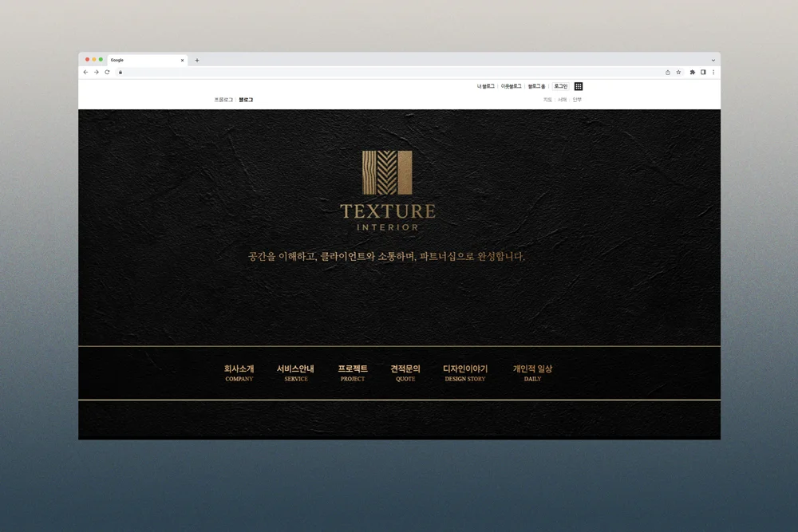Viewport: 798px width, 532px height.
Task: Click the TEXTURE INTERIOR gold logo
Action: tap(387, 185)
